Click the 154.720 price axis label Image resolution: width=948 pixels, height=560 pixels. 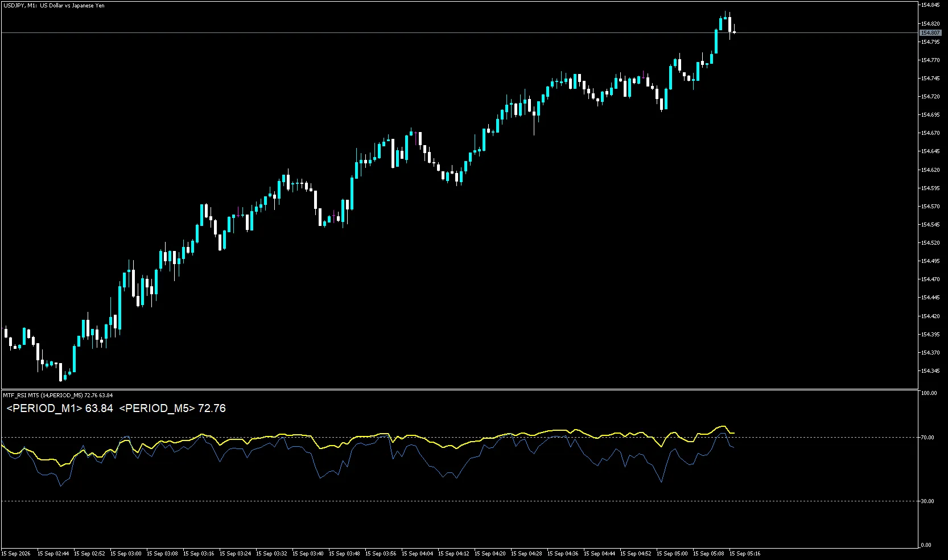click(930, 97)
